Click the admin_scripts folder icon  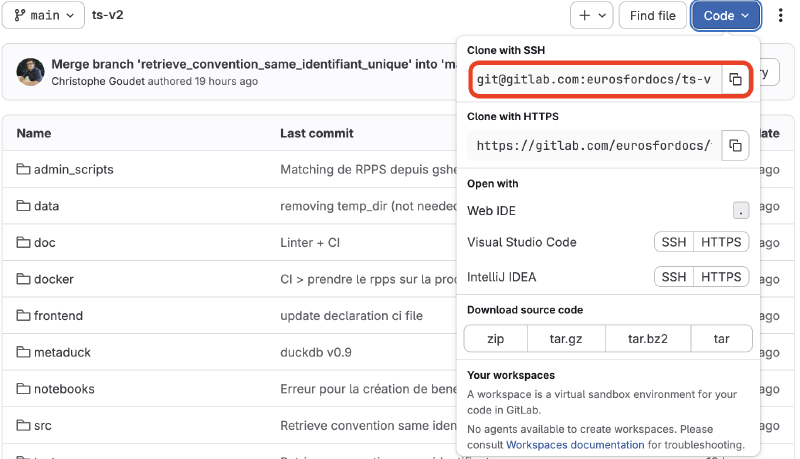point(24,170)
